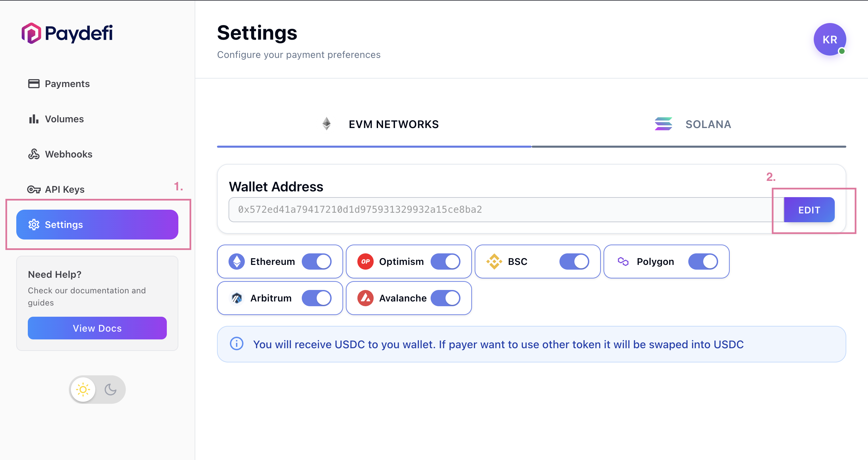Select the EVM NETWORKS tab
This screenshot has width=868, height=460.
pos(393,124)
